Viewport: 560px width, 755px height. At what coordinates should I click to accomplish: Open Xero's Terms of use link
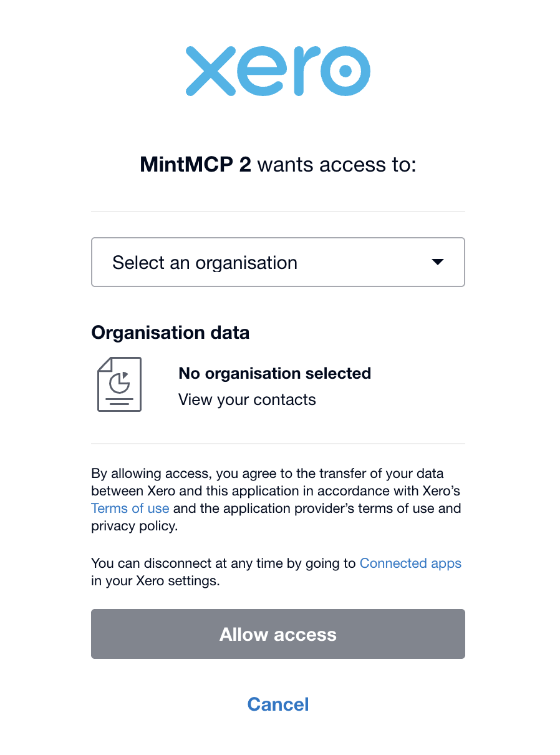(130, 509)
